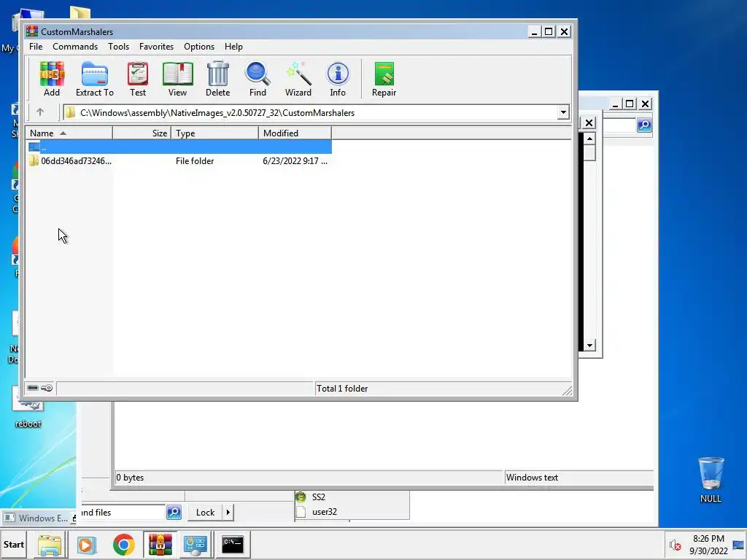747x560 pixels.
Task: Open the Find magnifier tool
Action: tap(258, 79)
